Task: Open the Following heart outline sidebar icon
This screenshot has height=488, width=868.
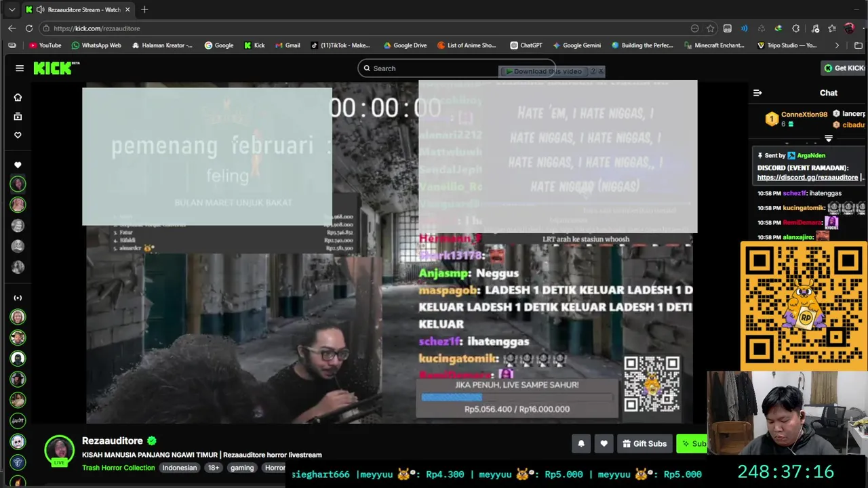Action: click(x=18, y=135)
